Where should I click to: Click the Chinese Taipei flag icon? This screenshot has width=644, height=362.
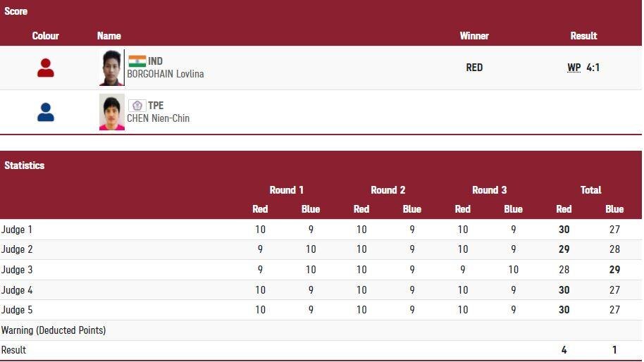tap(137, 106)
